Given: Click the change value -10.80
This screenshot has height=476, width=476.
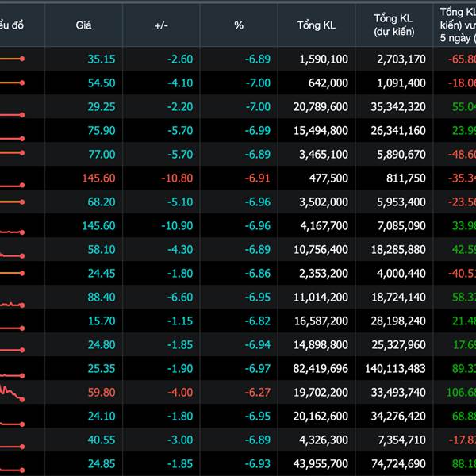Looking at the screenshot, I should [x=176, y=178].
